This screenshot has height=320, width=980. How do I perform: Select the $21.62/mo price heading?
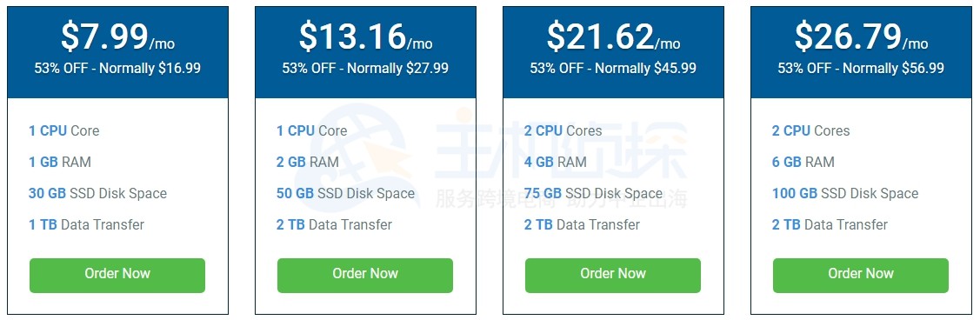click(613, 37)
